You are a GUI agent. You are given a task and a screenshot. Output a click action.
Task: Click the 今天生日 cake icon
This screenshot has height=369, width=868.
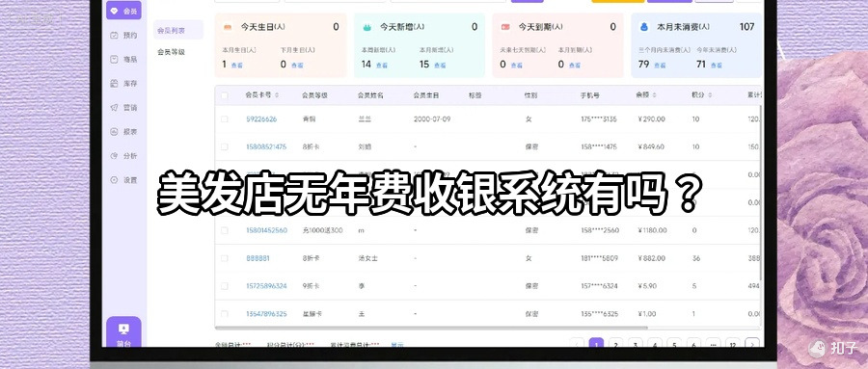pos(228,27)
